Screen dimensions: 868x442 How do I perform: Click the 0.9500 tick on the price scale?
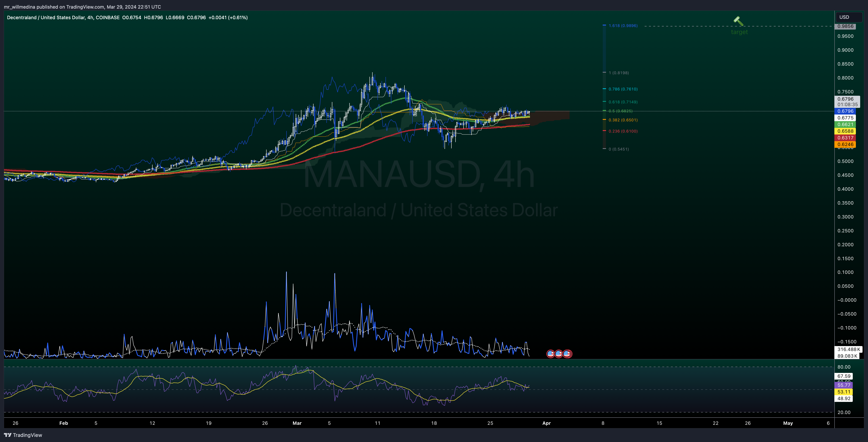[846, 36]
